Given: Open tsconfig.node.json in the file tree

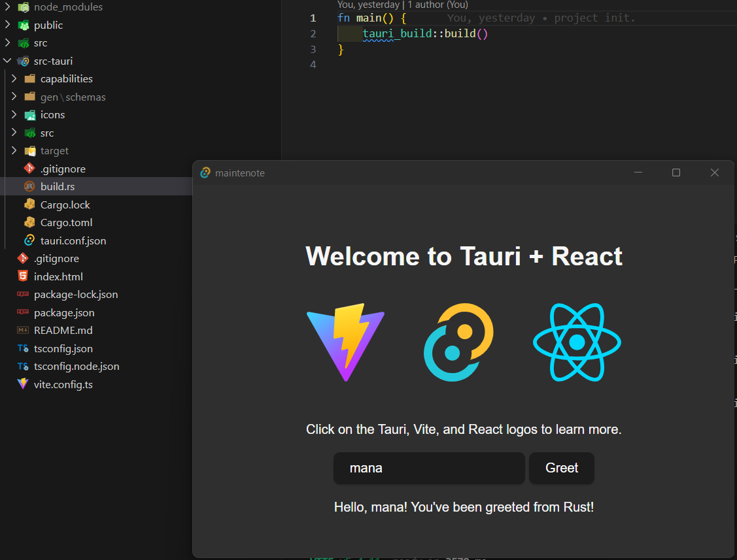Looking at the screenshot, I should (77, 367).
